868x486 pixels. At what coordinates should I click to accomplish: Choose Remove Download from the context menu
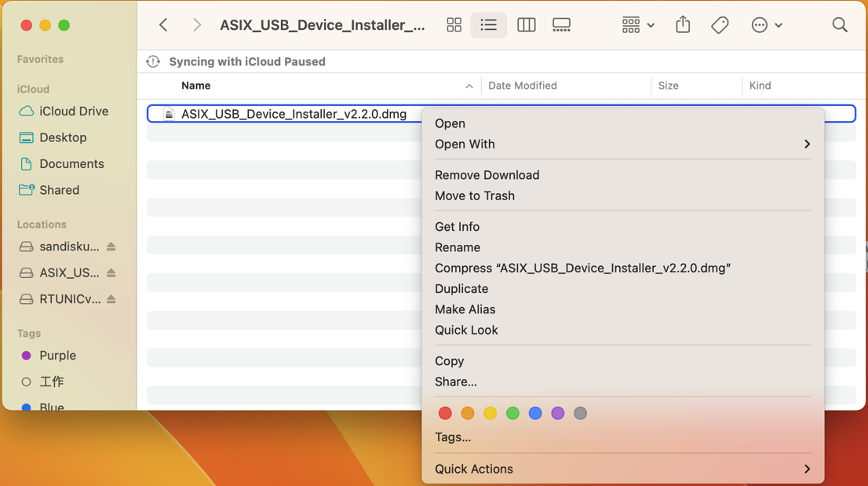click(623, 175)
